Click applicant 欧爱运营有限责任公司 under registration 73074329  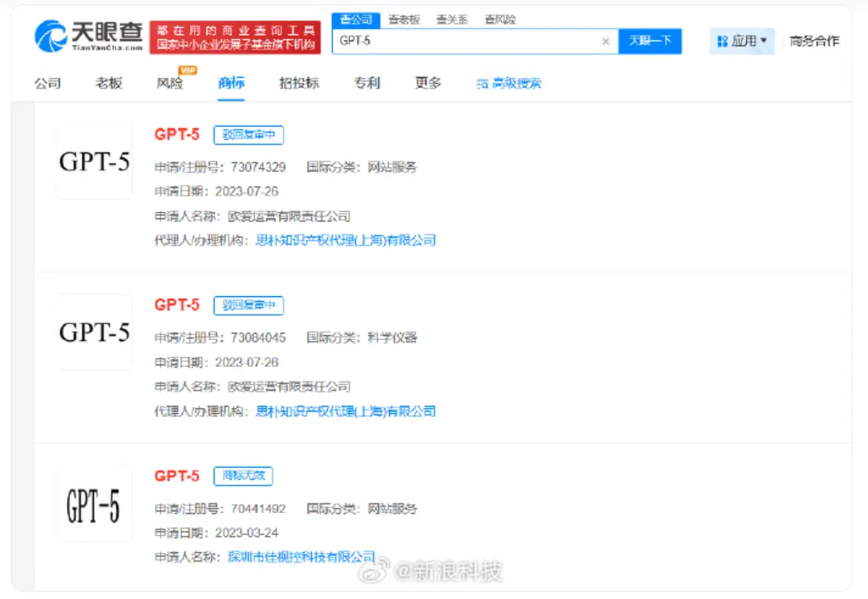tap(289, 216)
